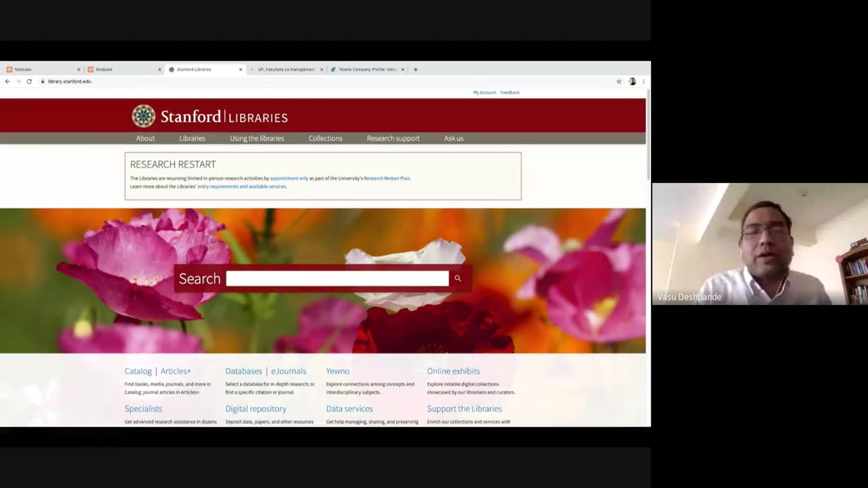The image size is (868, 488).
Task: Open entry requirements and available services link
Action: [242, 187]
